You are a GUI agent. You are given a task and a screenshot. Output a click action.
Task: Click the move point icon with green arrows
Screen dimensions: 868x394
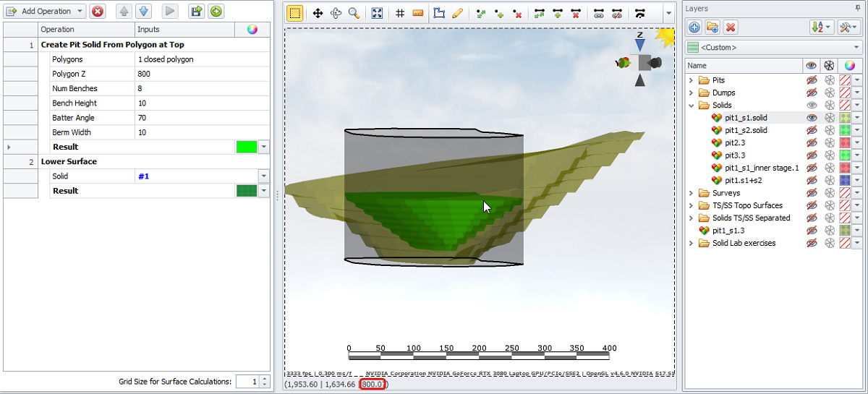(481, 13)
